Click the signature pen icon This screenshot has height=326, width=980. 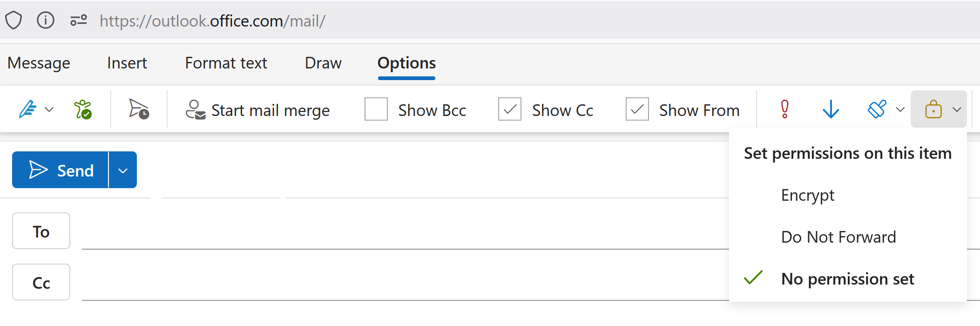click(27, 109)
